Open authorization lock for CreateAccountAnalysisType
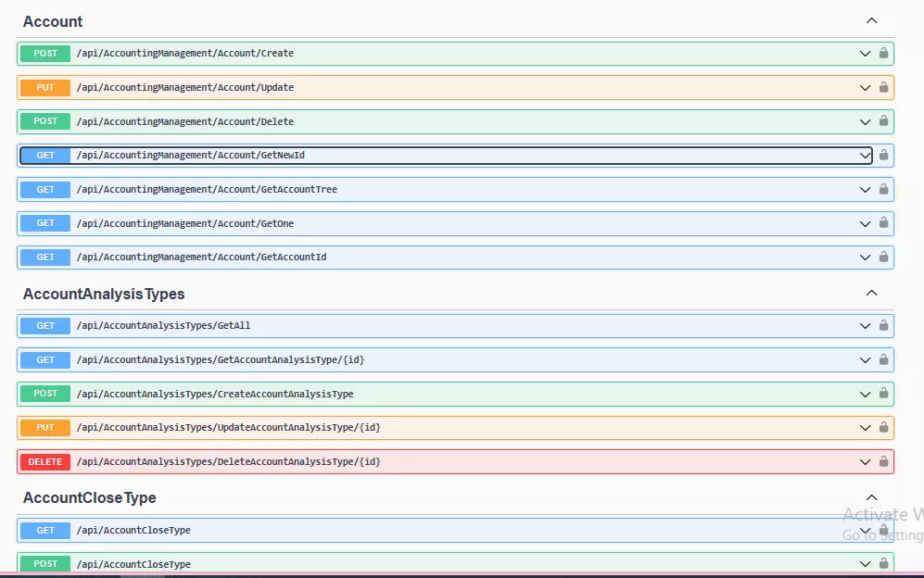924x578 pixels. click(x=882, y=393)
